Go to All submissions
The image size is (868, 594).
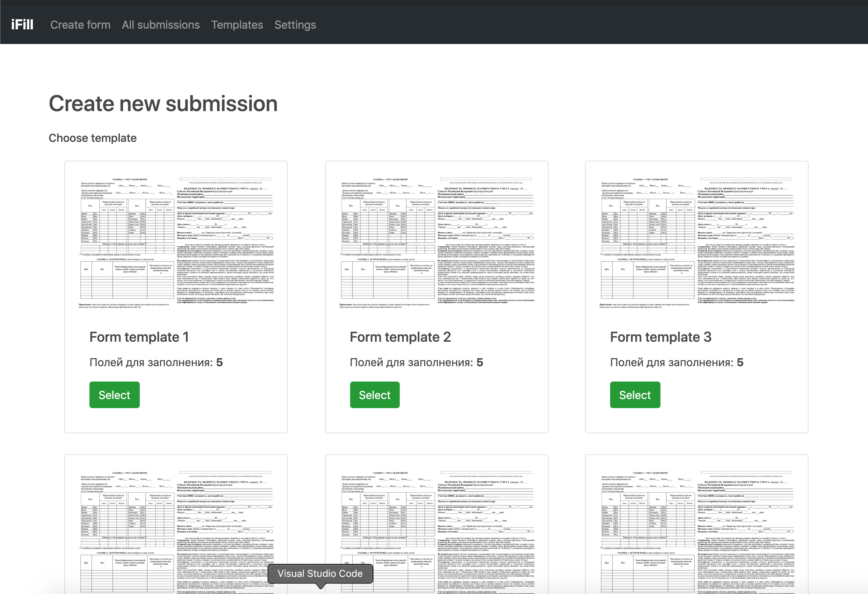161,25
